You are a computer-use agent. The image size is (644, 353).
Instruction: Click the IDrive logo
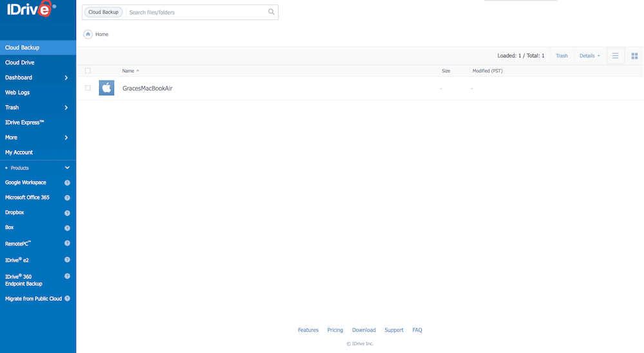click(x=31, y=8)
